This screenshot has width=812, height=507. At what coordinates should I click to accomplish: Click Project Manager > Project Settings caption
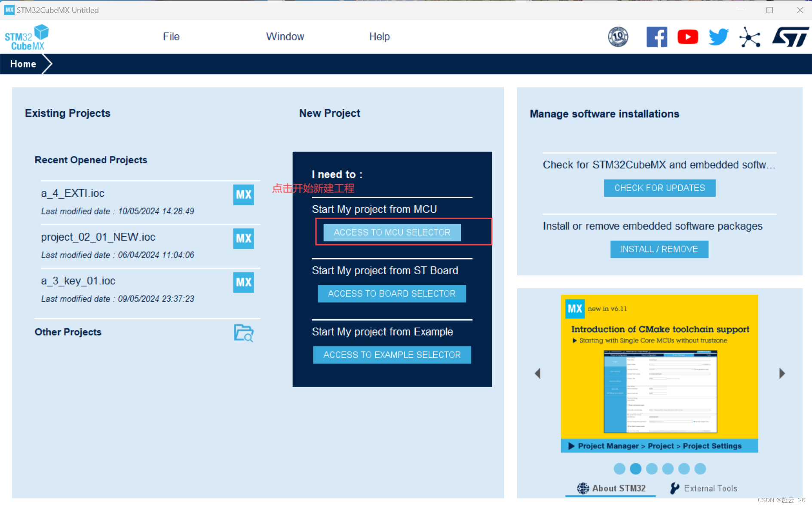coord(659,446)
